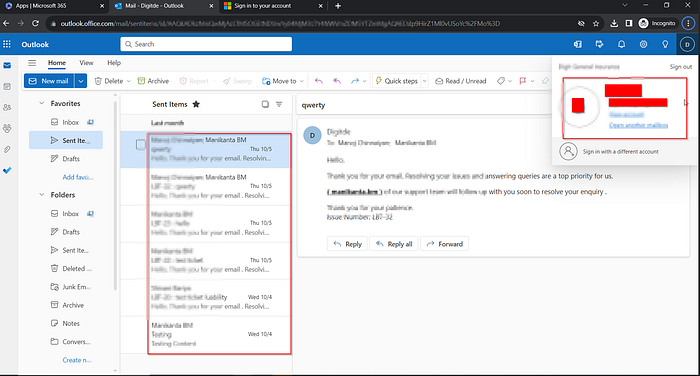The image size is (700, 376).
Task: Select Sent Items under Favorites
Action: pos(66,140)
